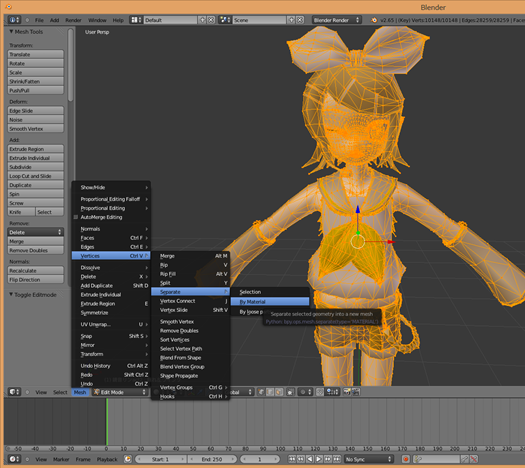Click the Extrude Region tool button
Viewport: 525px width, 468px height.
point(35,149)
